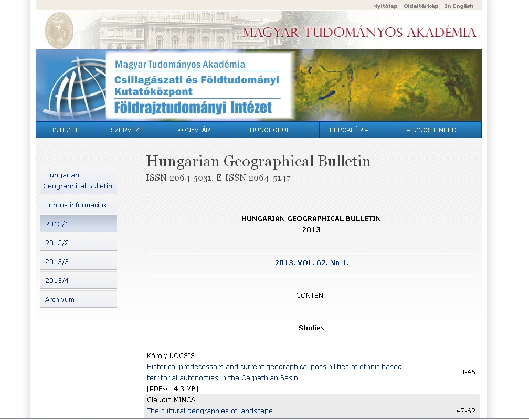Select the 2013/4. issue in sidebar
The image size is (529, 420).
(78, 280)
